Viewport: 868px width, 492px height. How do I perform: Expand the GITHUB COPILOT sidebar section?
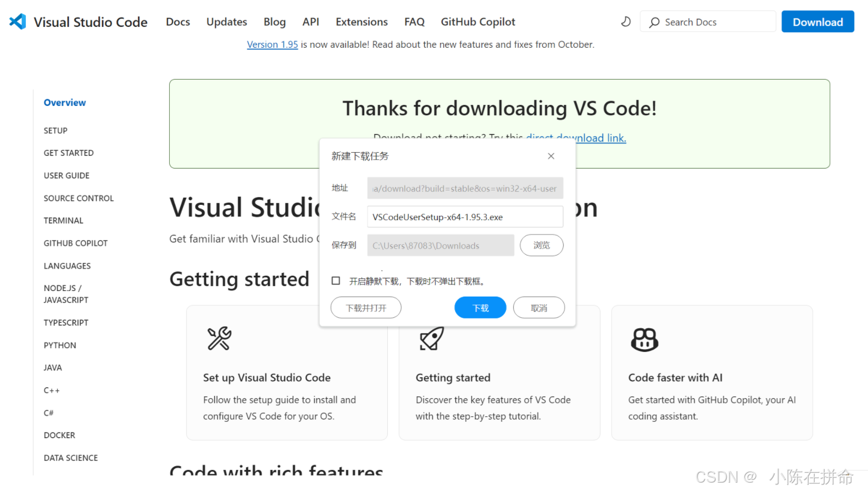pos(76,243)
